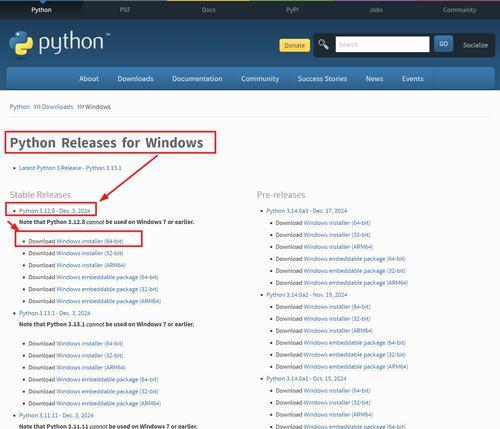500x429 pixels.
Task: Download Python 3.14.0a2 embeddable package (32-bit)
Action: pos(355,355)
